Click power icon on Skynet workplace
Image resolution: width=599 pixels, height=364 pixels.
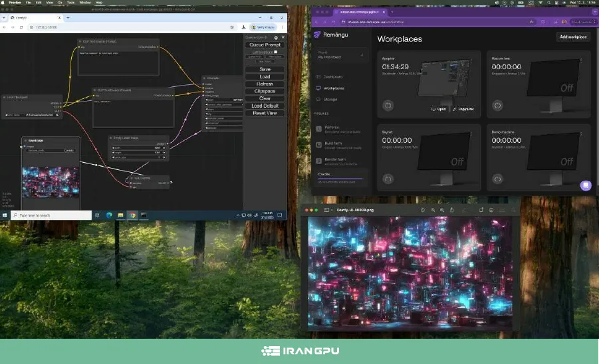coord(388,179)
